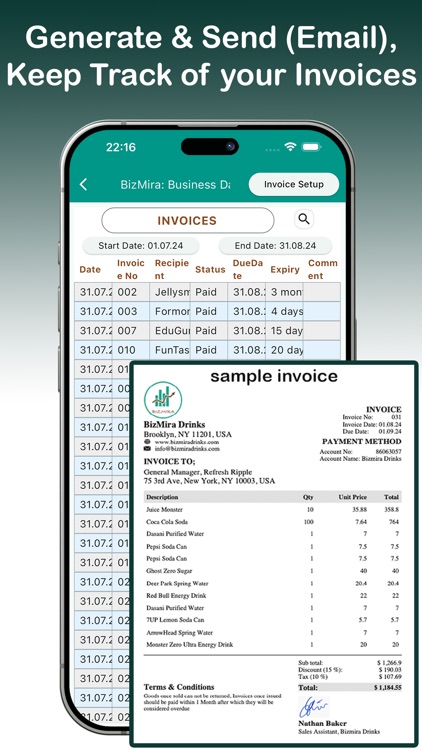Tap the 4 days expiry cell
Image resolution: width=422 pixels, height=750 pixels.
point(285,311)
